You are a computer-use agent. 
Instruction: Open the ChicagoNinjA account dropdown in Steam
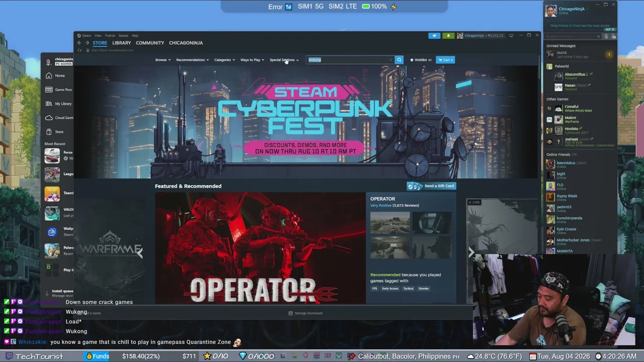coord(484,36)
